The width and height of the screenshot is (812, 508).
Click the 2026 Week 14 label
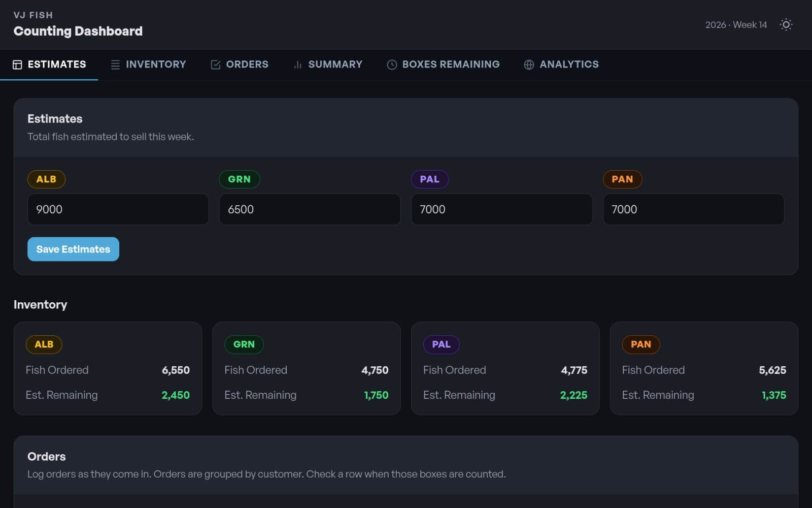[736, 25]
